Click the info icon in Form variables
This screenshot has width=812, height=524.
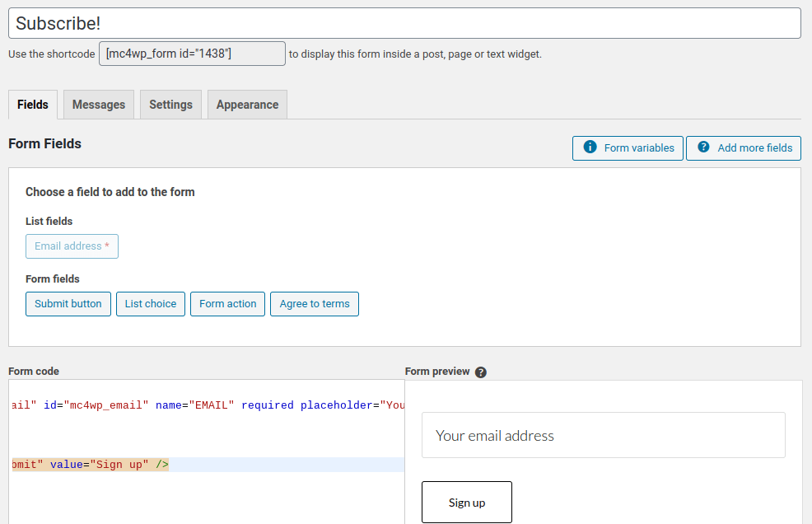[590, 147]
